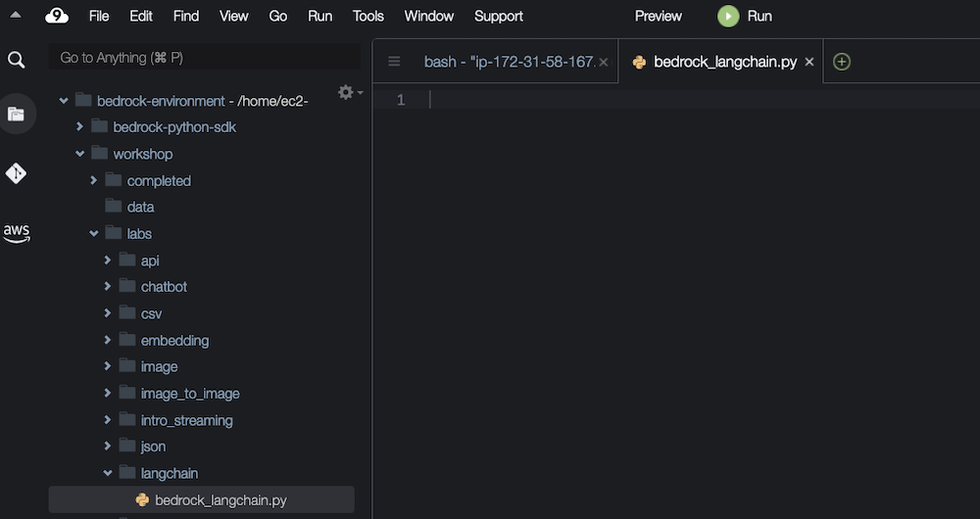The image size is (980, 519).
Task: Select bedrock_langchain.py in the file tree
Action: [220, 499]
